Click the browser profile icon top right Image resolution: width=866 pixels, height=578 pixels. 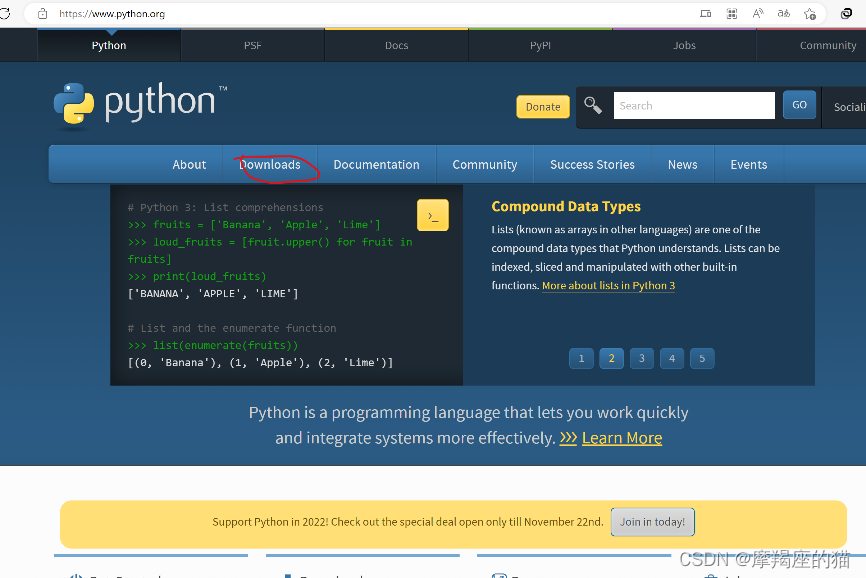(845, 13)
